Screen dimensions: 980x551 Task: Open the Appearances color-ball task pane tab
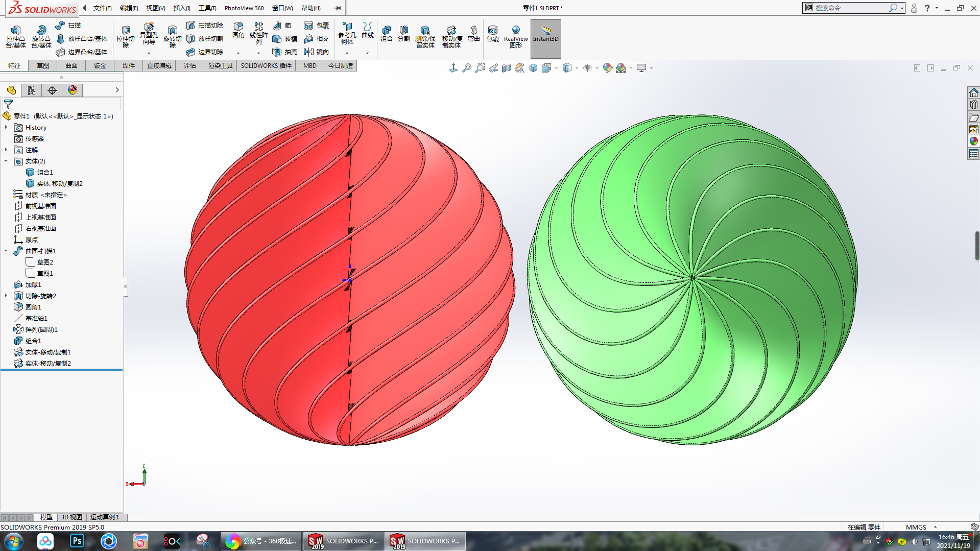[973, 141]
